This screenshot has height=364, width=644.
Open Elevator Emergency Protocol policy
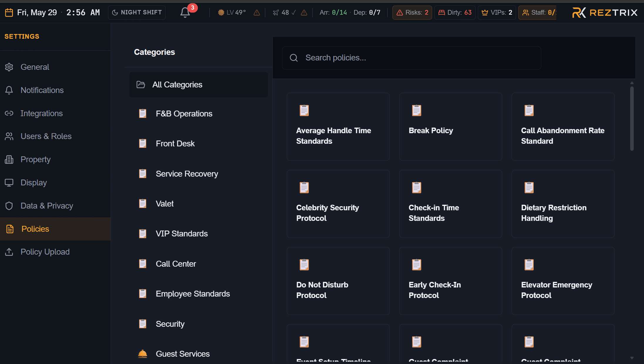[563, 281]
